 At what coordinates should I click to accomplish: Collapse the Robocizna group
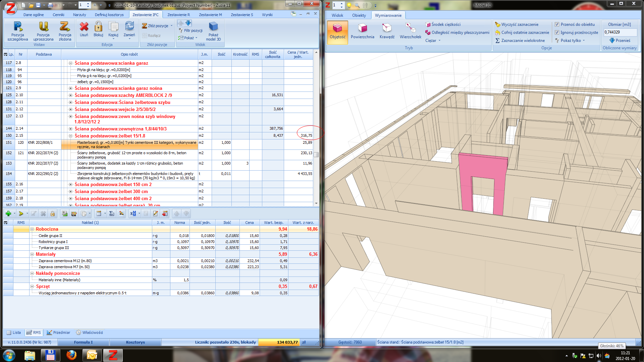coord(32,229)
